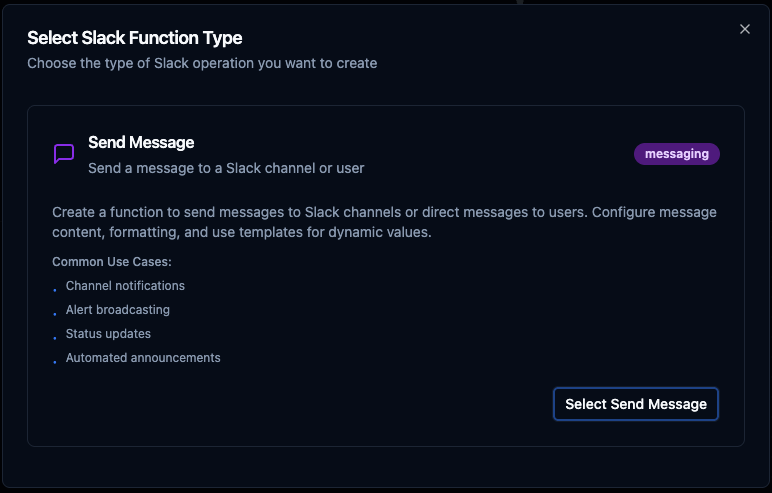Close the Select Slack Function Type dialog
This screenshot has height=493, width=772.
tap(744, 29)
